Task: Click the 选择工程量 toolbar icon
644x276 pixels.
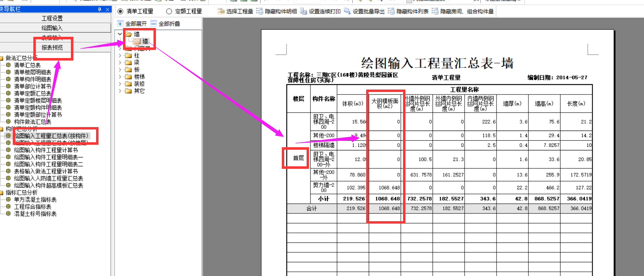Action: [x=221, y=11]
